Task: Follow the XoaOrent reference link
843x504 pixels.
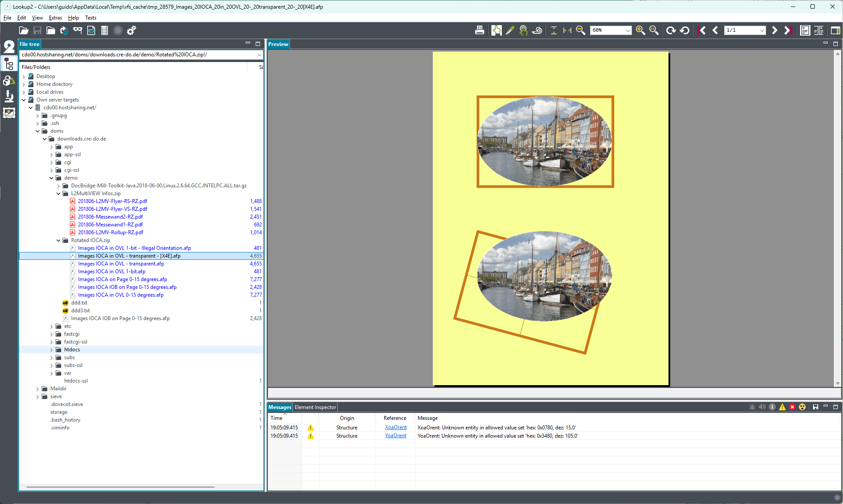Action: tap(396, 427)
